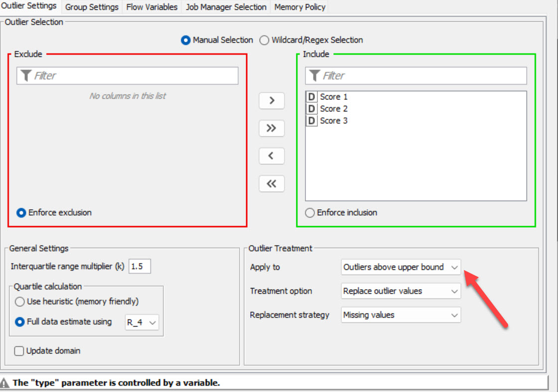Viewport: 558px width, 392px height.
Task: Click the Interquartile range multiplier field
Action: [139, 266]
